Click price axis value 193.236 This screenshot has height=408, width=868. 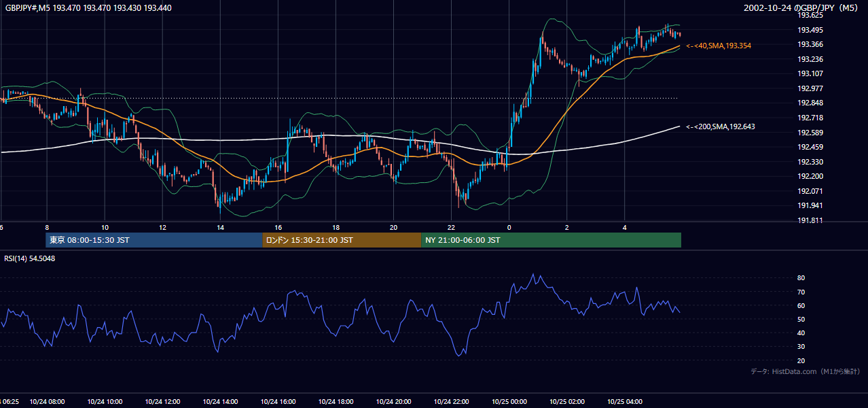(x=810, y=59)
